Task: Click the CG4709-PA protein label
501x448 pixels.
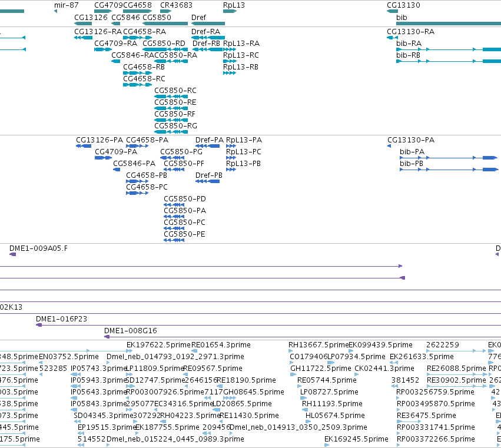Action: point(116,152)
